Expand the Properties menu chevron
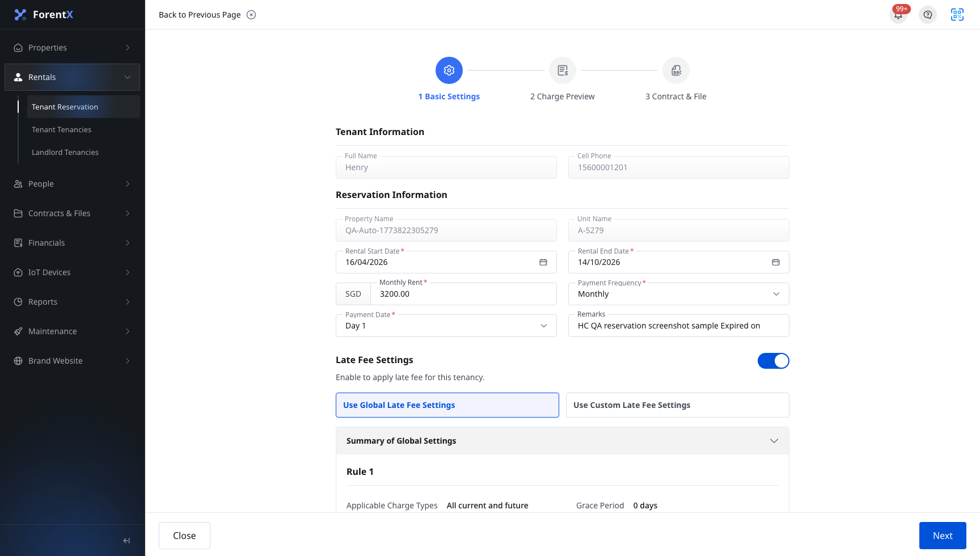Image resolution: width=980 pixels, height=556 pixels. click(128, 48)
